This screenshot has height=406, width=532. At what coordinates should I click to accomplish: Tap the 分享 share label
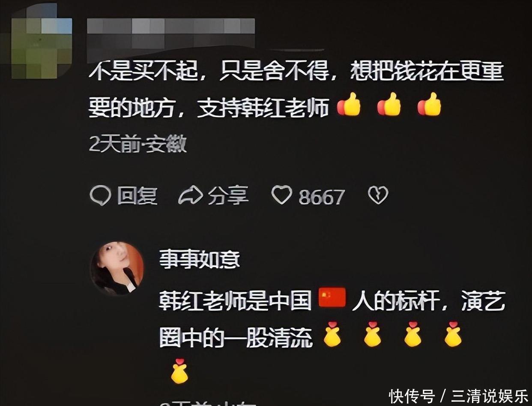click(x=228, y=196)
